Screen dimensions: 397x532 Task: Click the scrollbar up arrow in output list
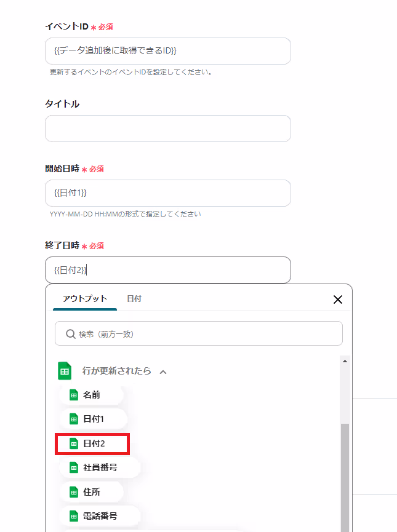coord(345,362)
